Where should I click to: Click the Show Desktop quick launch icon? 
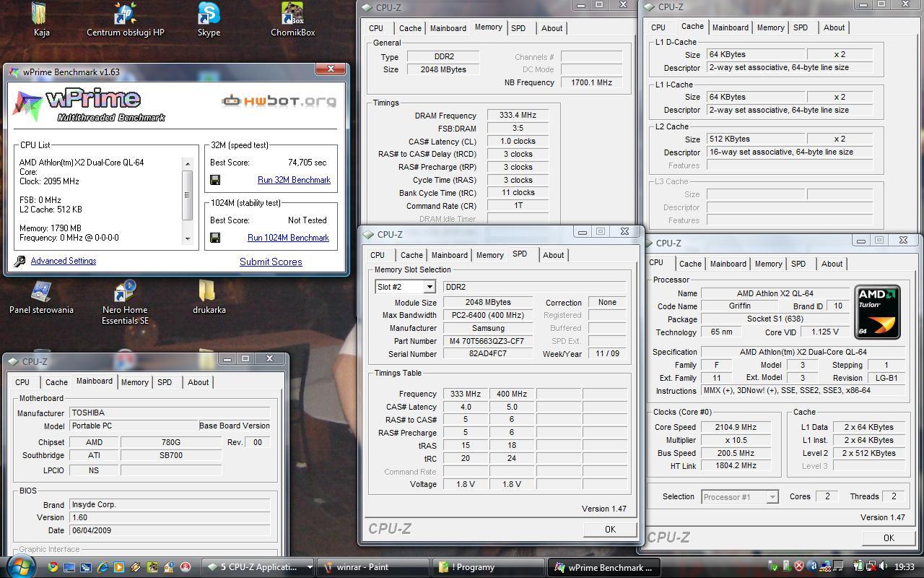click(x=69, y=567)
